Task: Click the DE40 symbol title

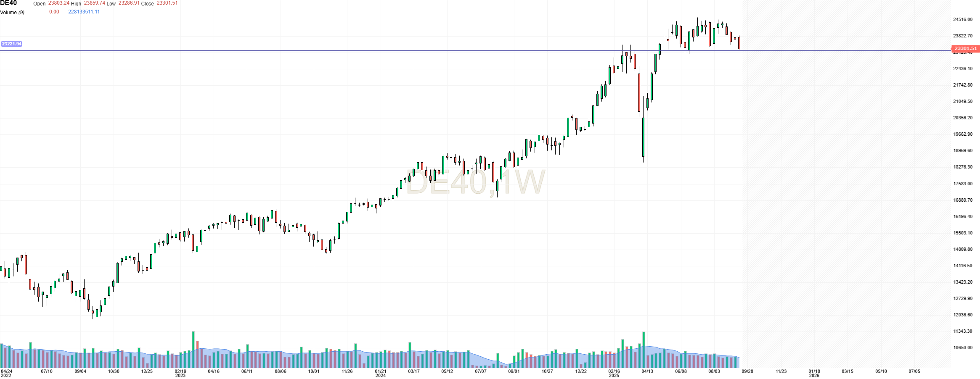Action: (x=8, y=3)
